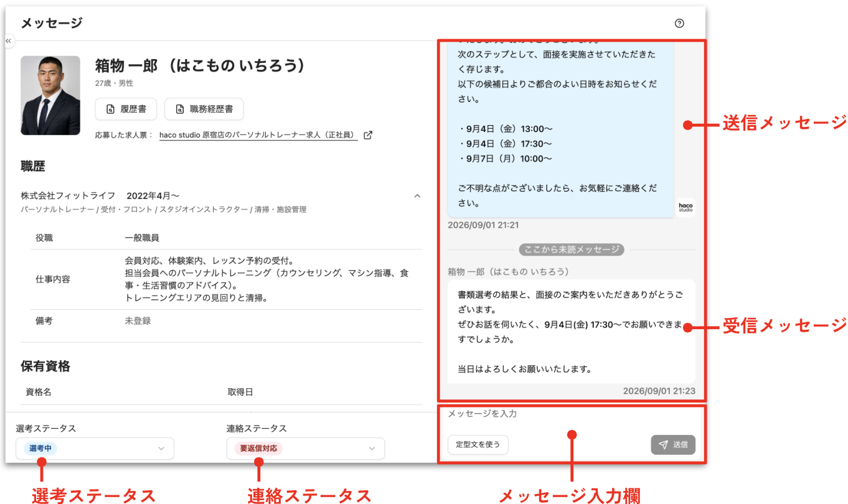
Task: Click the 仕事内容 row label
Action: coord(52,279)
